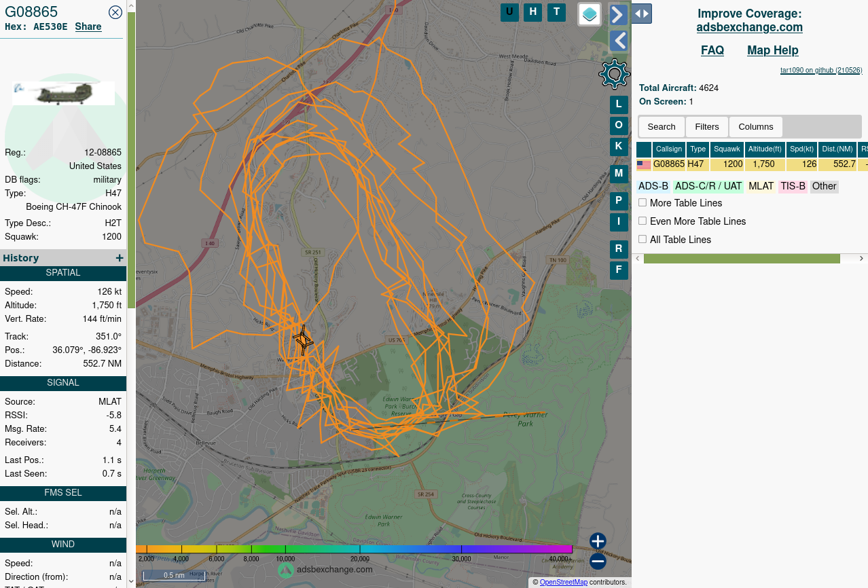Open the Share link for AE530E
This screenshot has width=868, height=588.
[88, 26]
